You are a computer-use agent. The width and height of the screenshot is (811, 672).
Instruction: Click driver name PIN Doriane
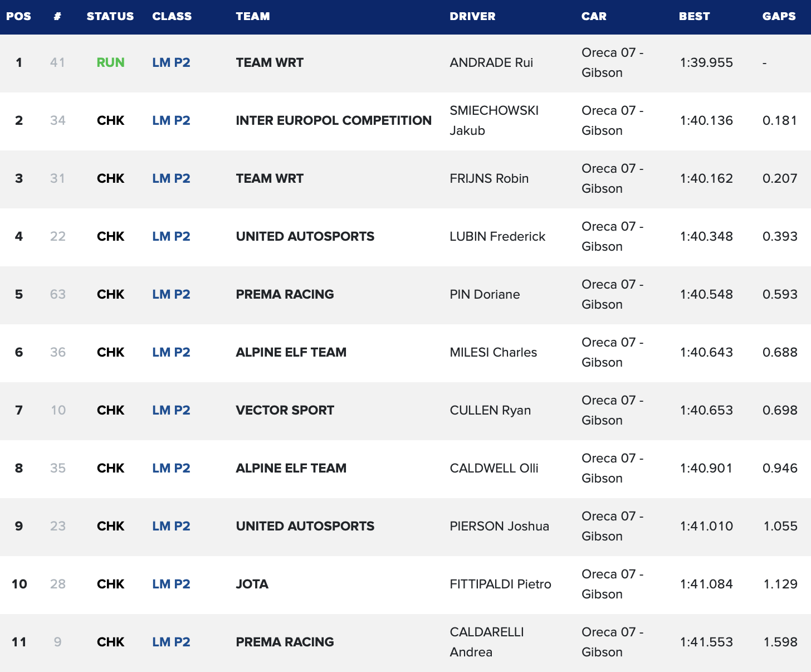[485, 294]
